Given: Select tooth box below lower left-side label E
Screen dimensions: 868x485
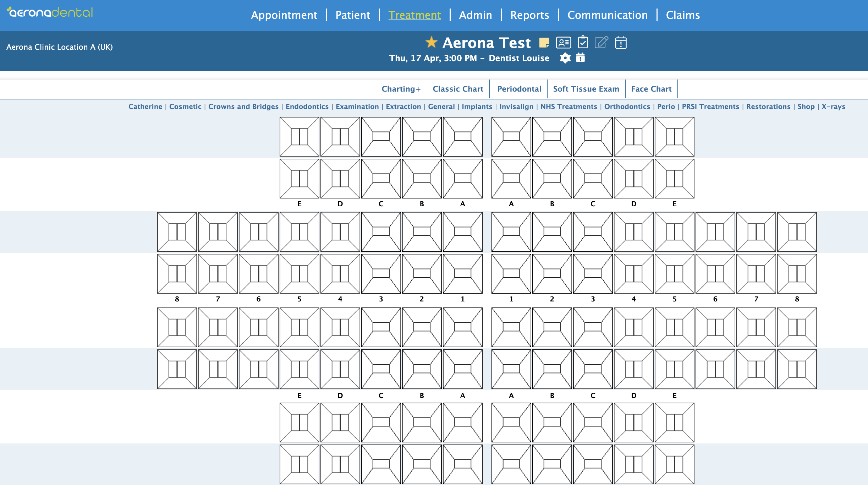Looking at the screenshot, I should coord(300,423).
